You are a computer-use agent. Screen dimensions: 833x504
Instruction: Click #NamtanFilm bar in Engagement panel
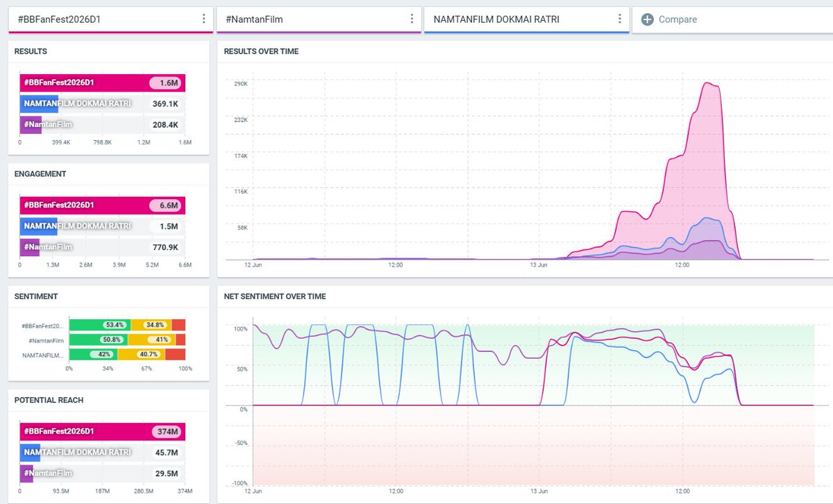click(29, 247)
